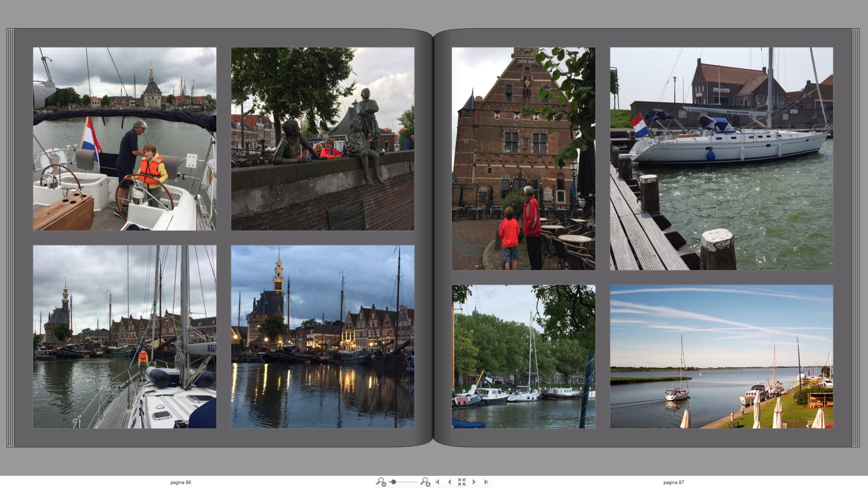Viewport: 868px width, 488px height.
Task: Select the evening harbor lights photo
Action: click(322, 337)
